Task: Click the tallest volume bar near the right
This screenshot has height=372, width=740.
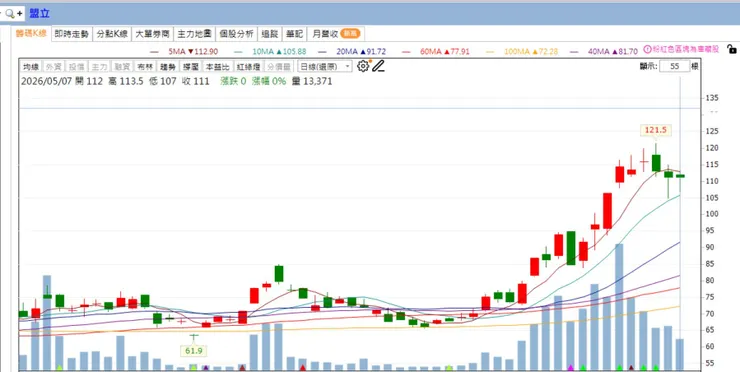Action: [x=619, y=307]
